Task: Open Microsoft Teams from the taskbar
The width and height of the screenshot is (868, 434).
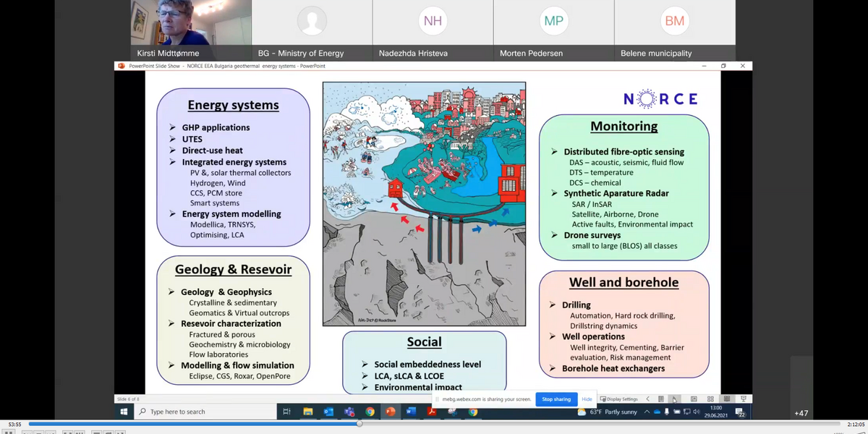Action: coord(349,412)
